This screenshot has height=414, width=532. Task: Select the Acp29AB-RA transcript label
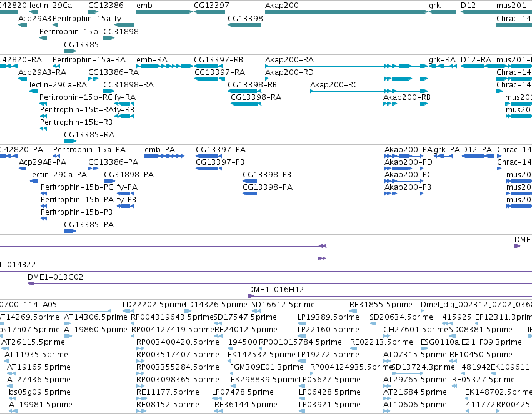tap(42, 72)
